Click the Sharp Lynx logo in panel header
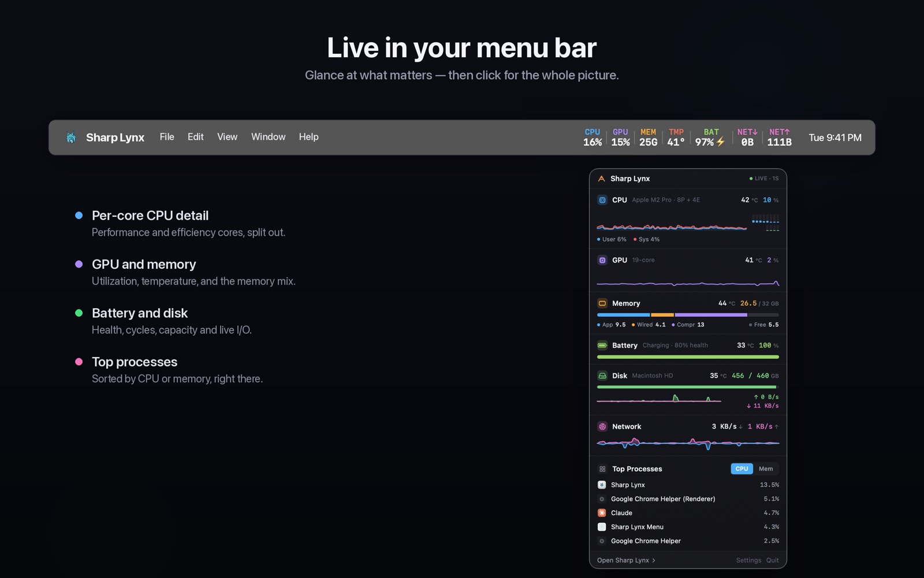924x578 pixels. (601, 179)
